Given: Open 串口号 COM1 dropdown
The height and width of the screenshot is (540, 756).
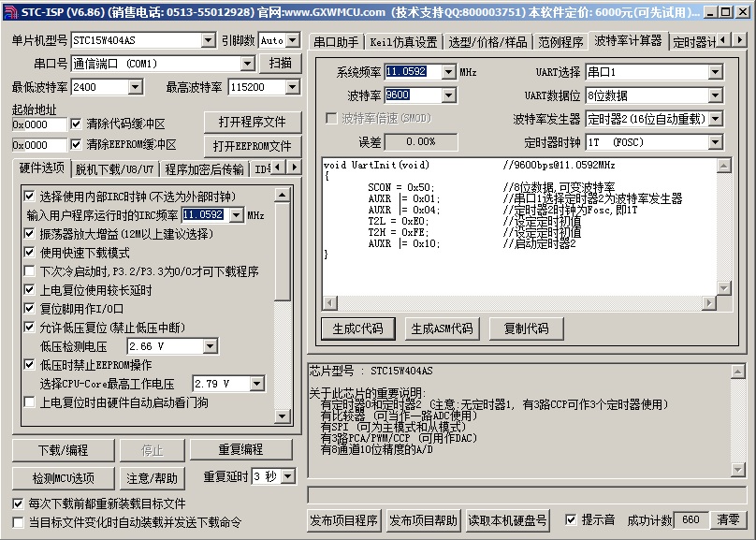Looking at the screenshot, I should (247, 63).
